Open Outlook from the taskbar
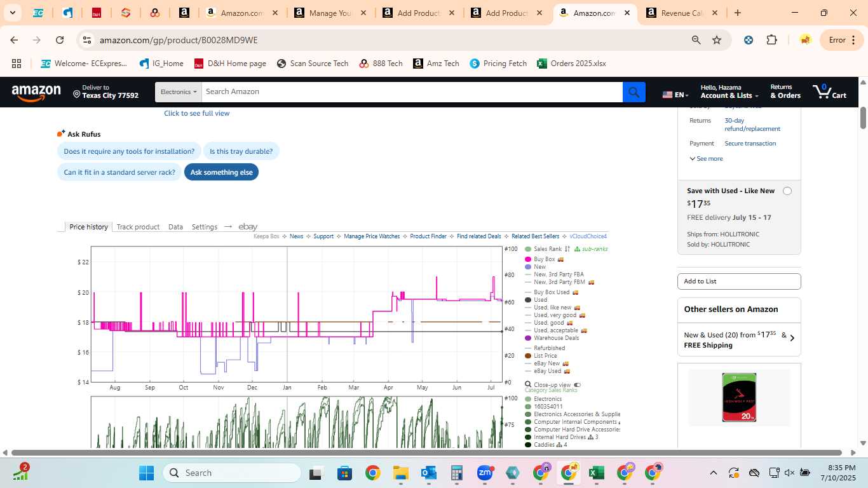The width and height of the screenshot is (868, 488). click(x=428, y=473)
